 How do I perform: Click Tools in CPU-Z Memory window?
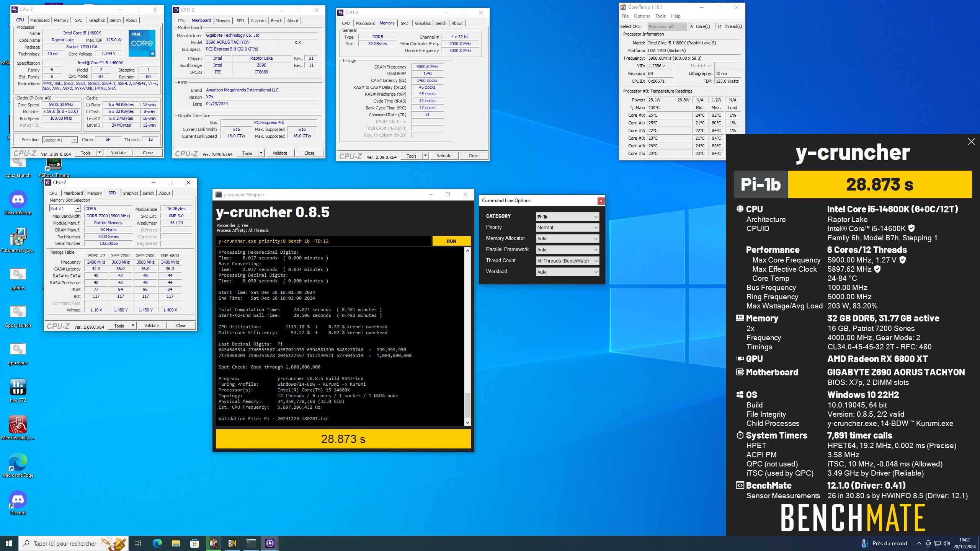click(x=412, y=156)
